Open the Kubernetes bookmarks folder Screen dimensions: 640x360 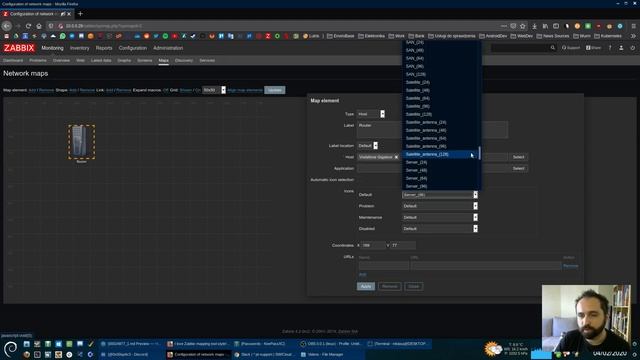pos(608,36)
